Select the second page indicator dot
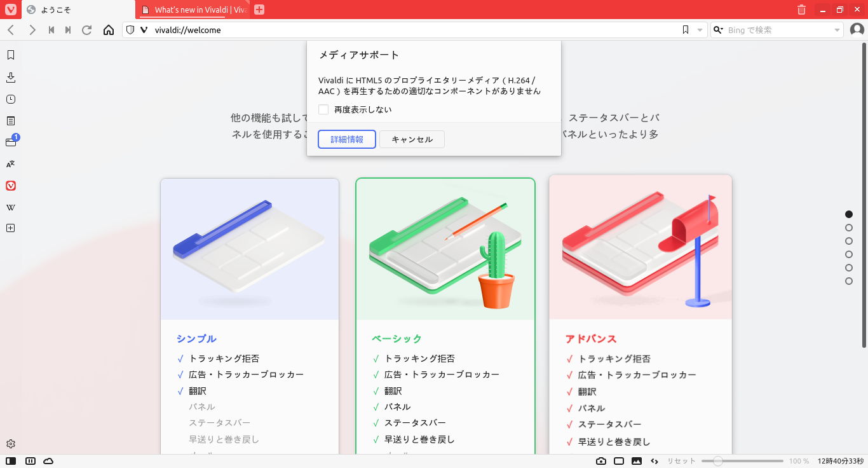868x468 pixels. [849, 228]
